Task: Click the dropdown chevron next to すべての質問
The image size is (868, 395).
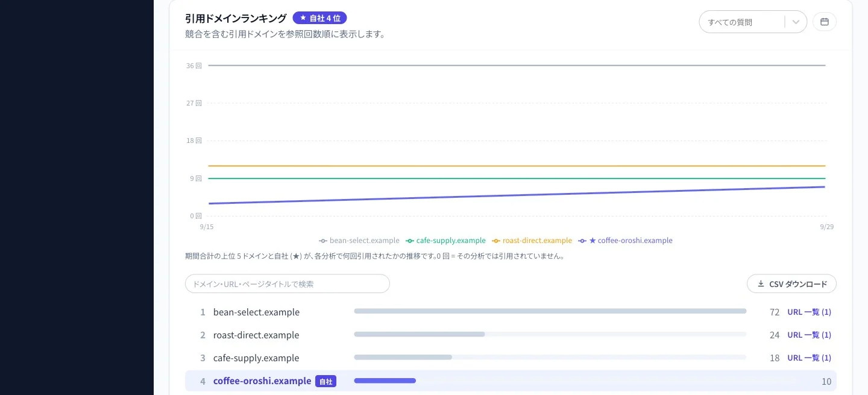Action: coord(796,22)
